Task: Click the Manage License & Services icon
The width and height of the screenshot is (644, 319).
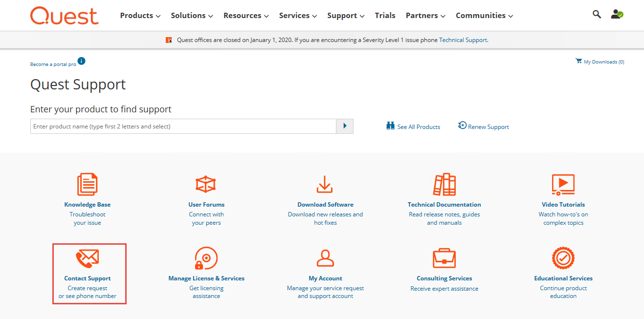Action: (x=206, y=258)
